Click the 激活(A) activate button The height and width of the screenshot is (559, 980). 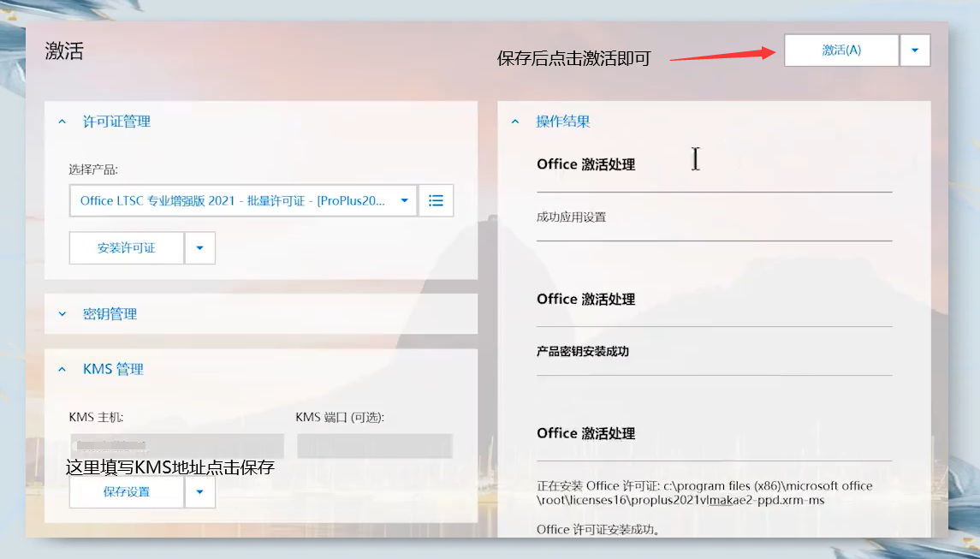pos(841,50)
